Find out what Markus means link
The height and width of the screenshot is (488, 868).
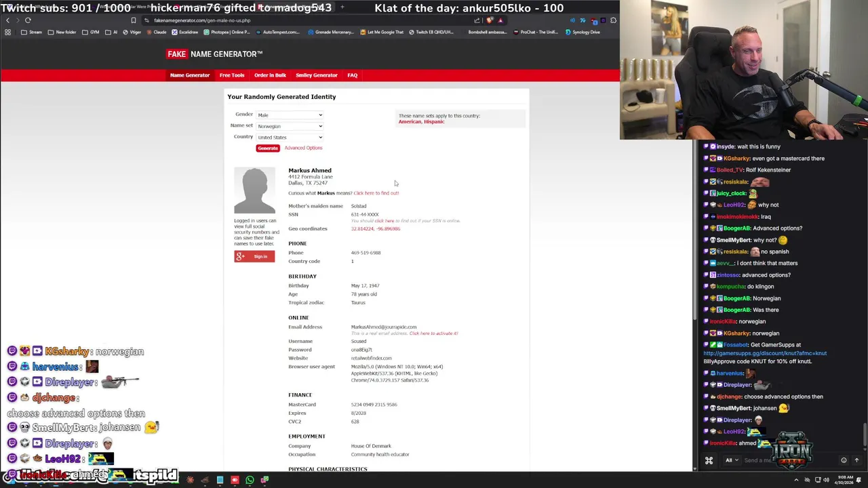pyautogui.click(x=376, y=193)
